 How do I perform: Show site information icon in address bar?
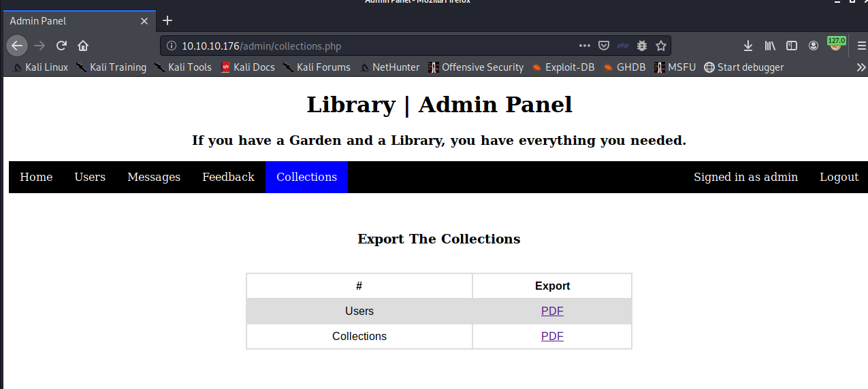click(172, 46)
